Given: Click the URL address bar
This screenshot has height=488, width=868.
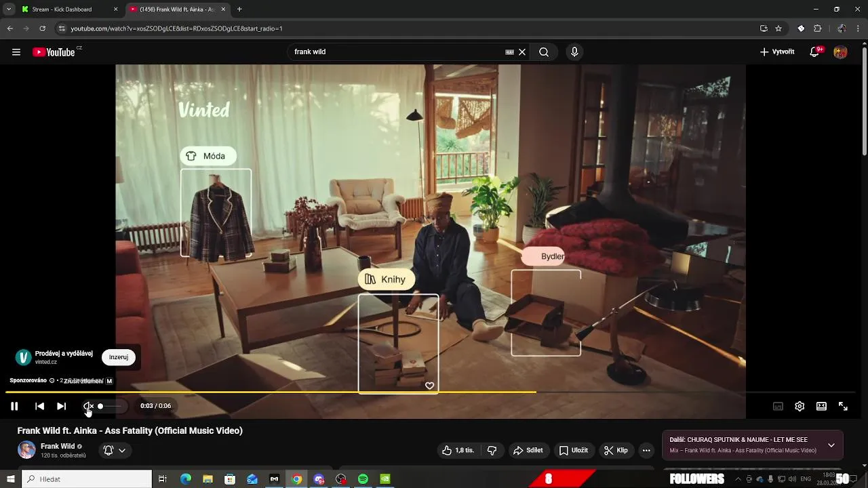Looking at the screenshot, I should (407, 28).
